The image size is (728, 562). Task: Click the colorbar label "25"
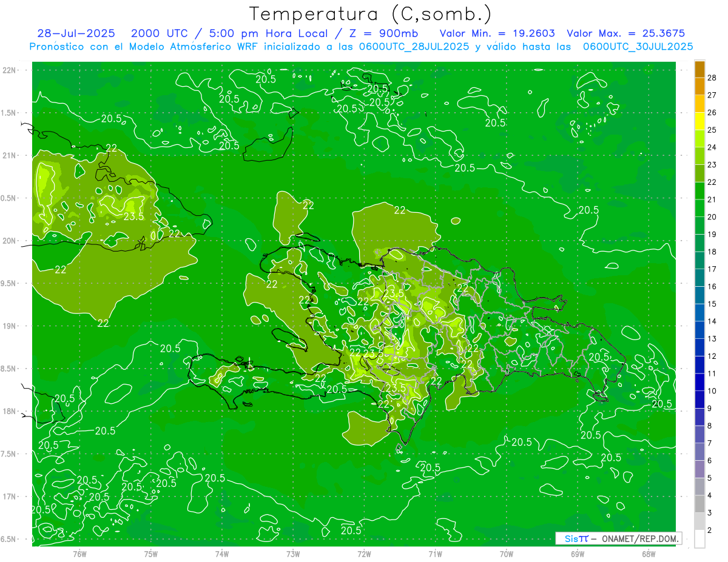tap(712, 130)
